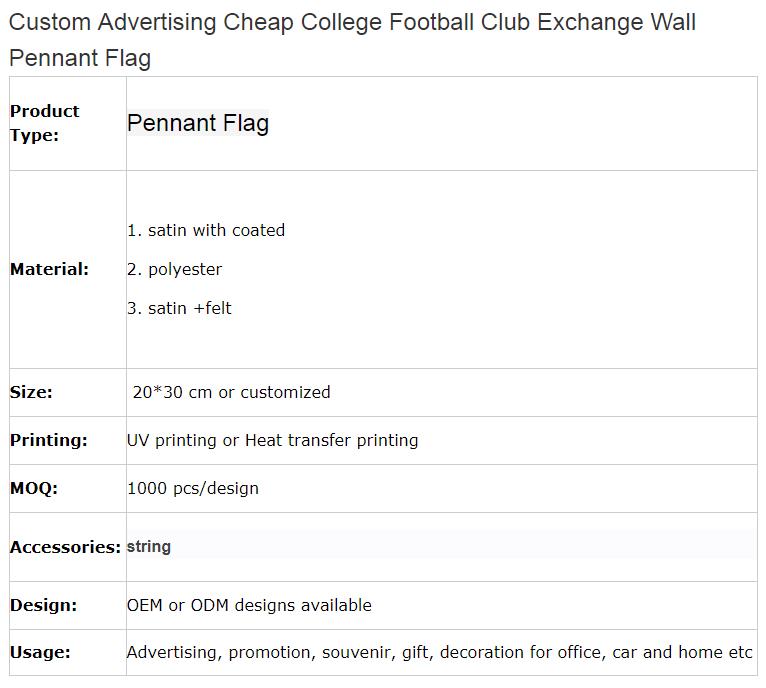Click the '1000 pcs/design' MOQ value
Screen dimensions: 766x688
[x=193, y=488]
